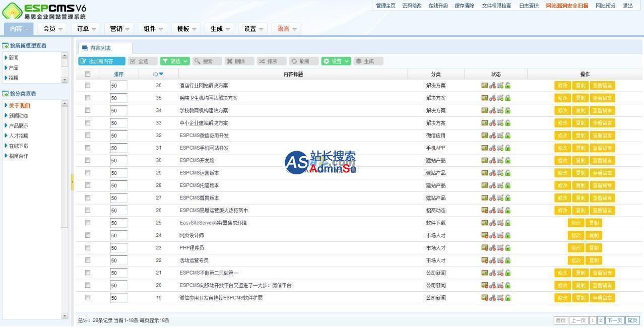Check the checkbox for EasySiteServer服务器集成环境
Image resolution: width=644 pixels, height=328 pixels.
coord(88,223)
